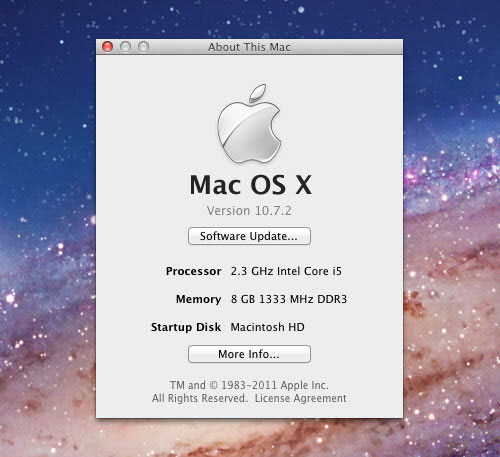The width and height of the screenshot is (500, 457).
Task: Click the Apple logo image
Action: click(x=249, y=124)
